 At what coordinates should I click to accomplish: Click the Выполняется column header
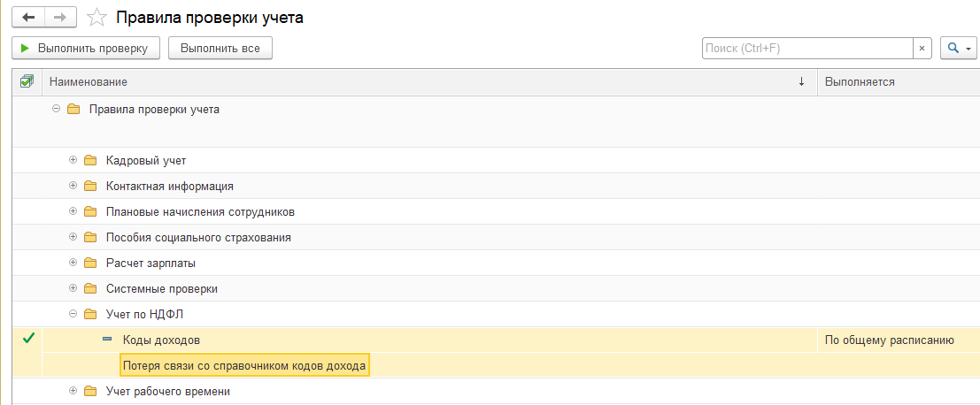click(x=894, y=81)
